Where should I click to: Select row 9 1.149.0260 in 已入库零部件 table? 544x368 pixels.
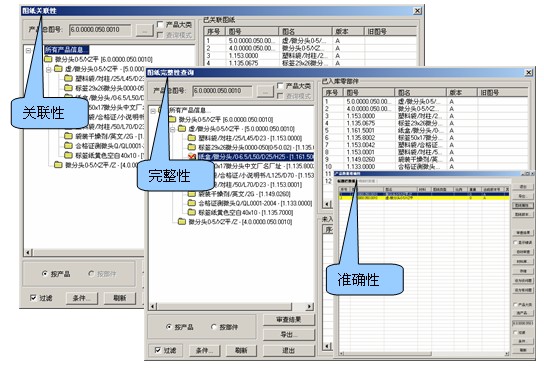pyautogui.click(x=426, y=159)
